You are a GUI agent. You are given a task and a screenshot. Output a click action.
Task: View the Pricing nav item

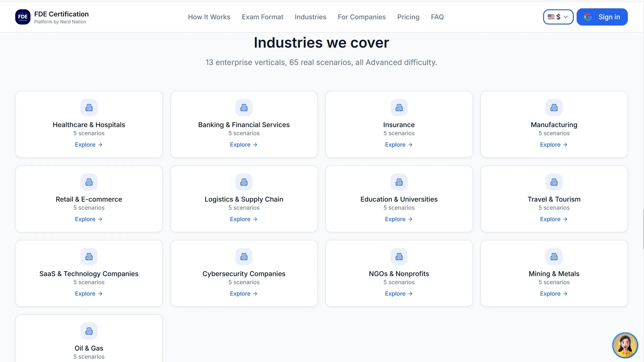408,17
